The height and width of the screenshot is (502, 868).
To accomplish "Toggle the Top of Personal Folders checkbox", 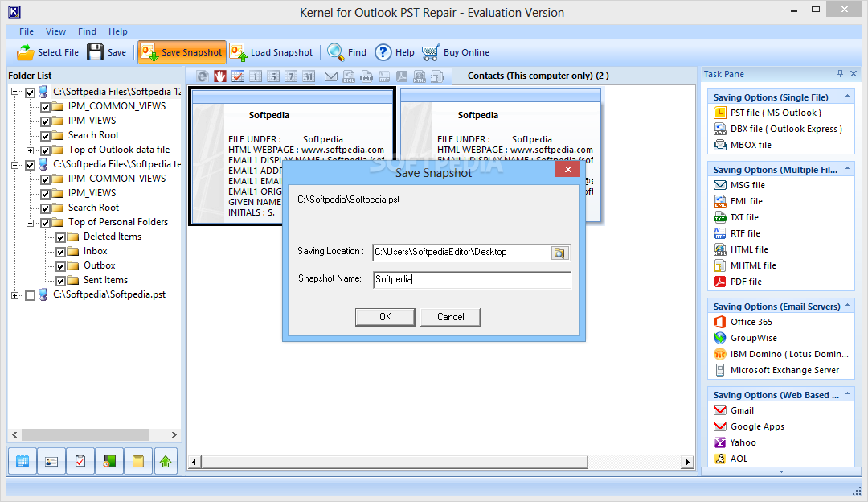I will (x=45, y=223).
